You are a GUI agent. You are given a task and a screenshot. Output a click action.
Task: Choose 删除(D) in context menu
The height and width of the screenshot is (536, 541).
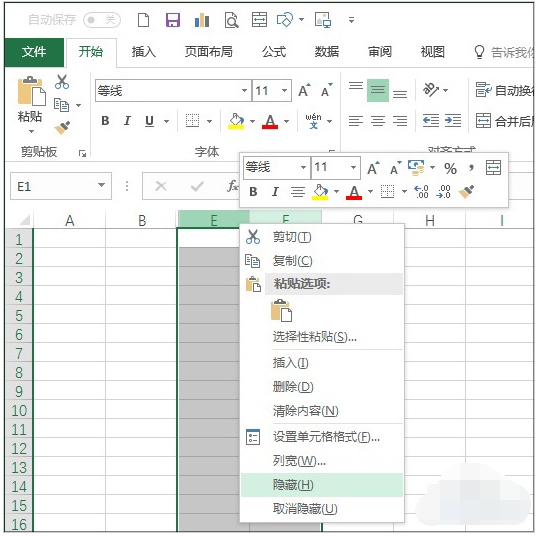click(322, 387)
